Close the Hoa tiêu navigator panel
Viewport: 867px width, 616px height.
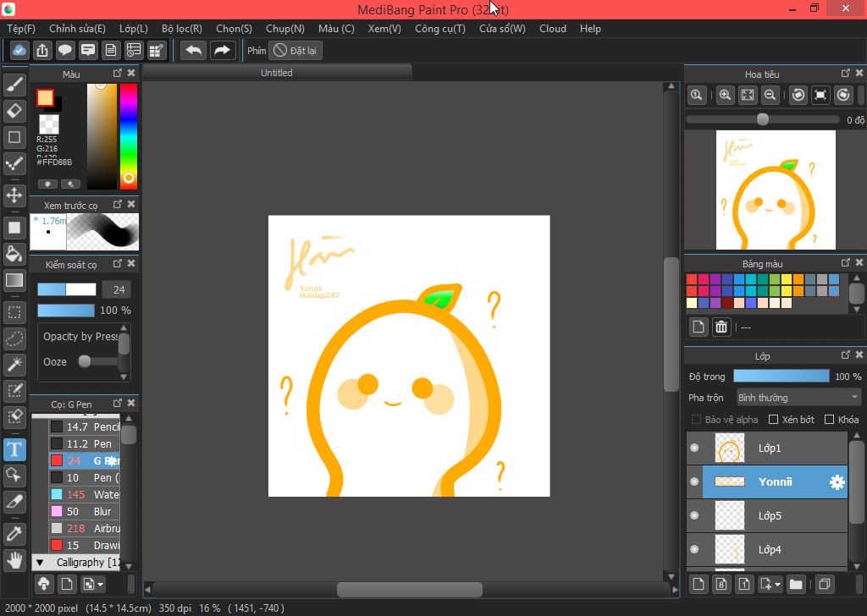(x=859, y=73)
